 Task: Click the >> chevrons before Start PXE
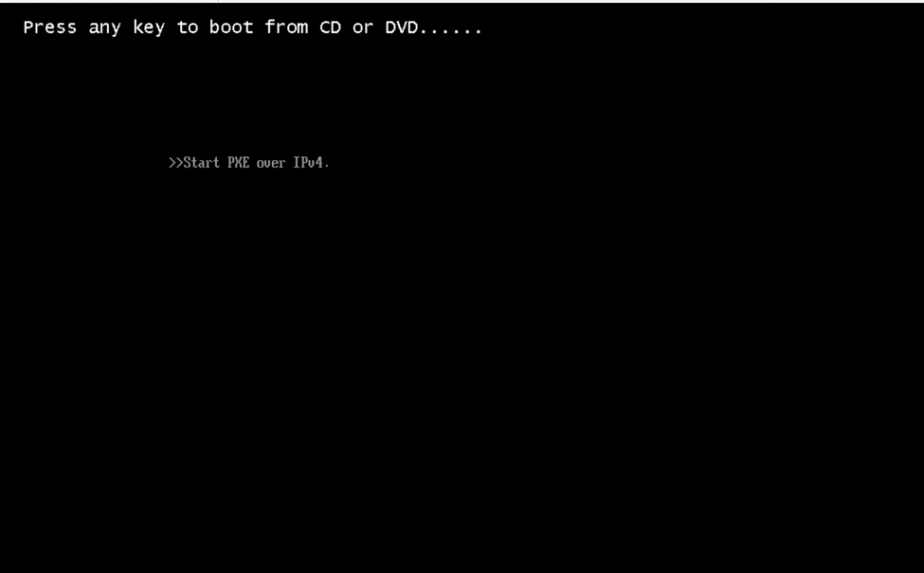click(175, 163)
